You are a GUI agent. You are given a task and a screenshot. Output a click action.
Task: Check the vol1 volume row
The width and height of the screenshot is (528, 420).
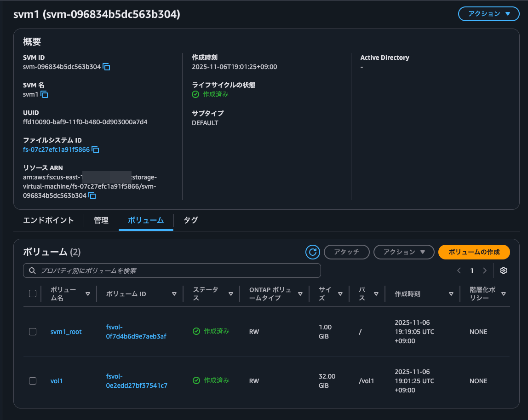click(x=33, y=381)
